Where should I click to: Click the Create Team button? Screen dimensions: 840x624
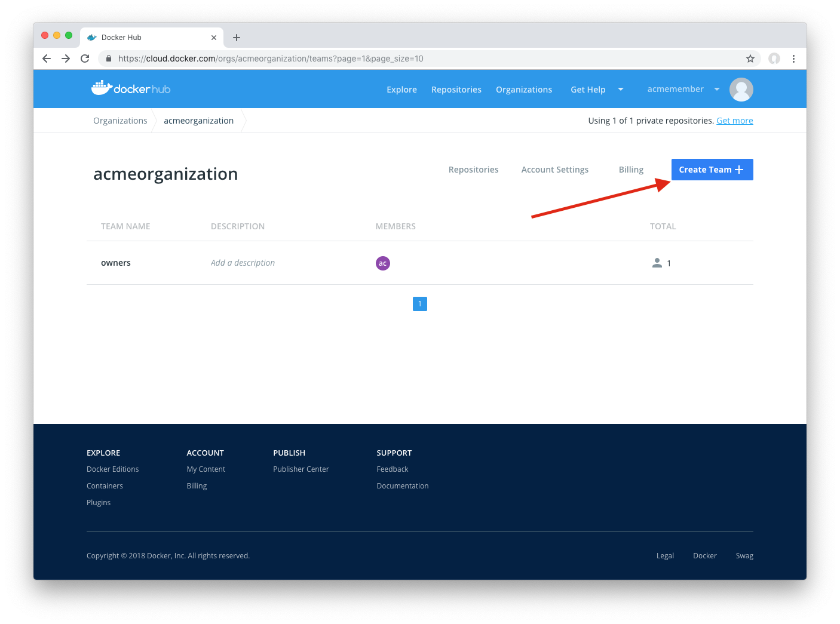point(712,170)
